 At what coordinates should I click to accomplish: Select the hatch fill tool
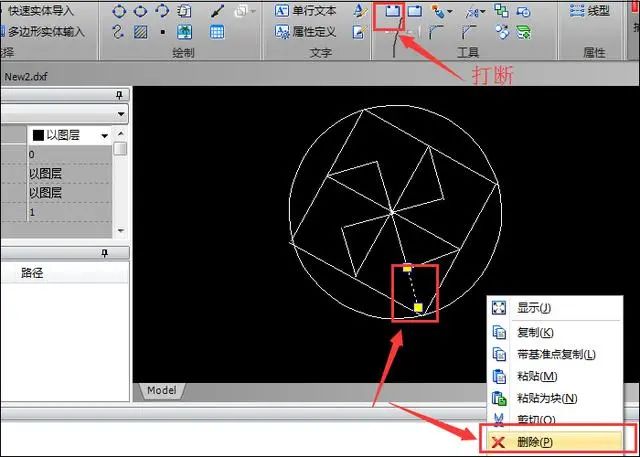[140, 32]
